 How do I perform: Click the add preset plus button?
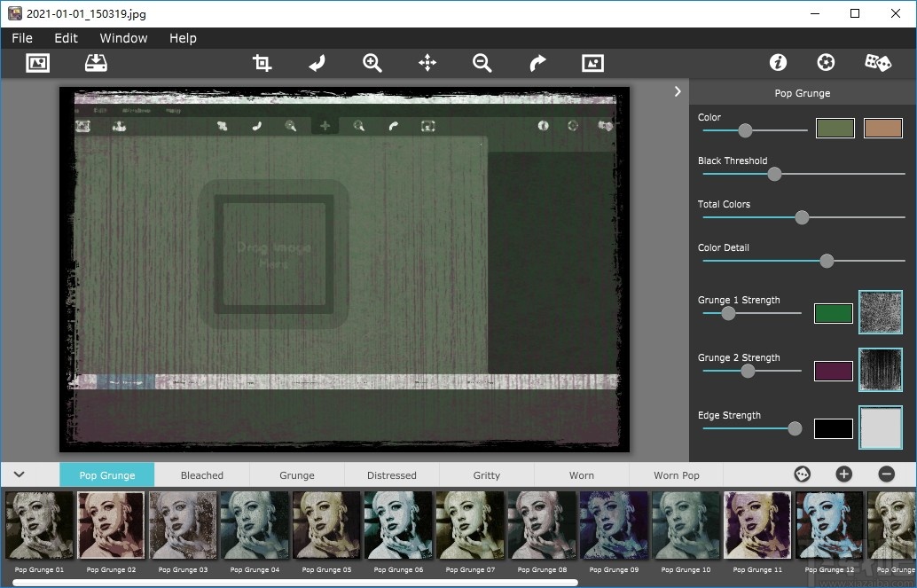tap(843, 474)
